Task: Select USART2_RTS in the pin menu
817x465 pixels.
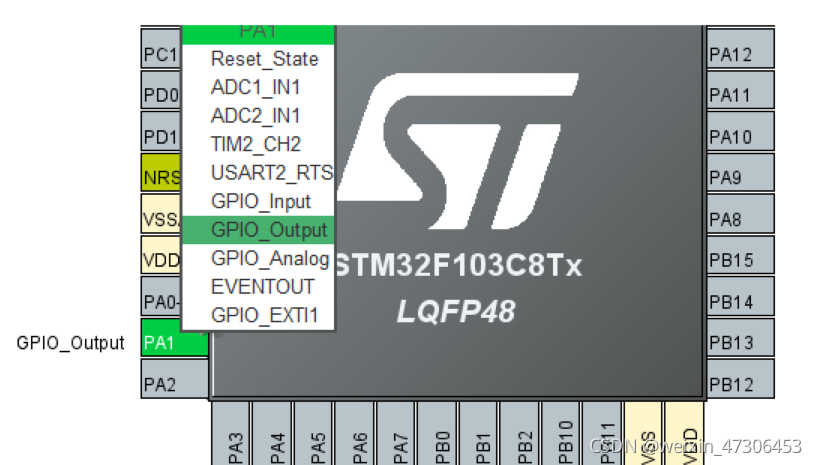Action: coord(258,173)
